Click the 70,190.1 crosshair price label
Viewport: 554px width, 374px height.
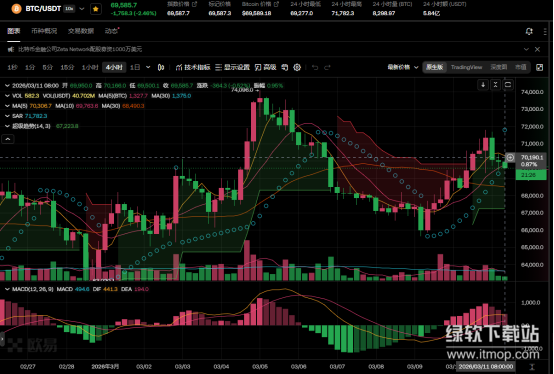[531, 157]
